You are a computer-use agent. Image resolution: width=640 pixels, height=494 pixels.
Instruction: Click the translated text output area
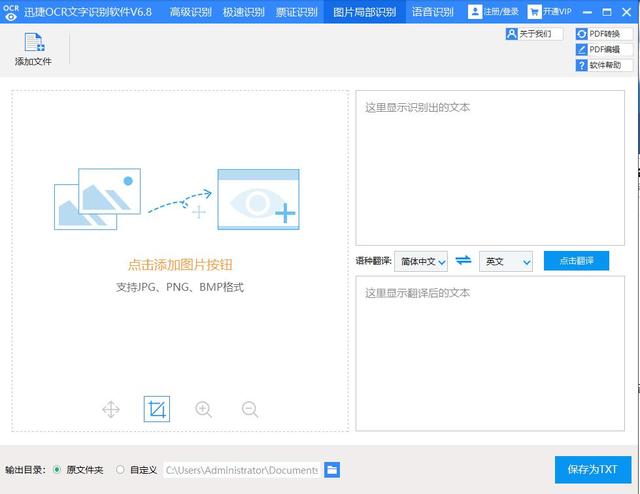(x=490, y=353)
